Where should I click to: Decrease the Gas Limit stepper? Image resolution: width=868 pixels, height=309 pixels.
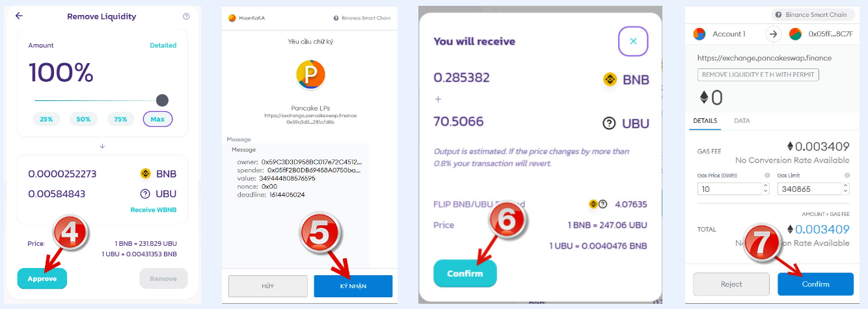(x=845, y=192)
